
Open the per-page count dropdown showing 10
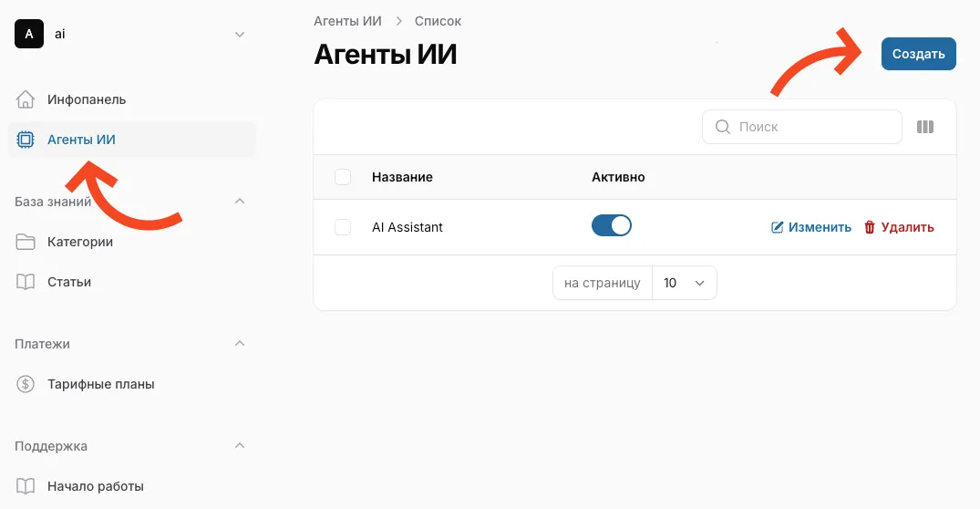685,283
